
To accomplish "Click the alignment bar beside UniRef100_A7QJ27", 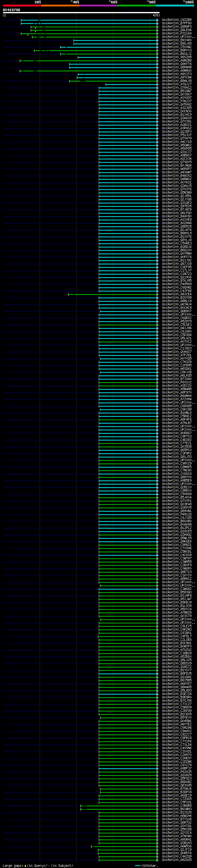I will (132, 84).
